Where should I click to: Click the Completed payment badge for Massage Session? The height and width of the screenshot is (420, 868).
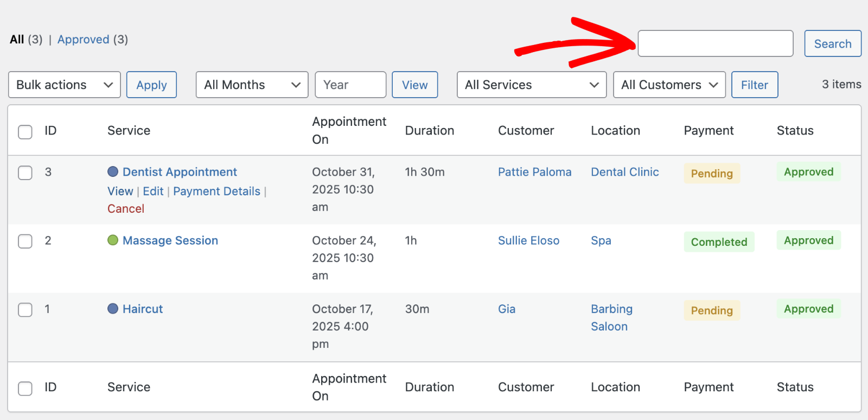pyautogui.click(x=719, y=242)
